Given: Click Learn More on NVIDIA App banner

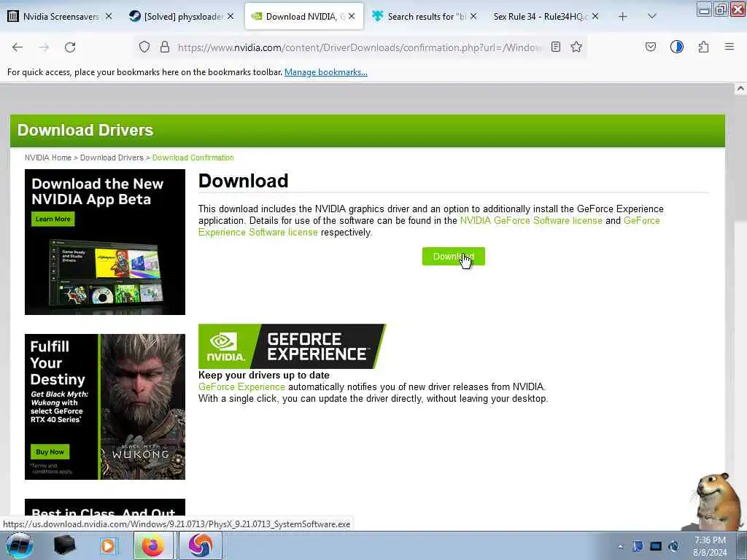Looking at the screenshot, I should tap(53, 219).
